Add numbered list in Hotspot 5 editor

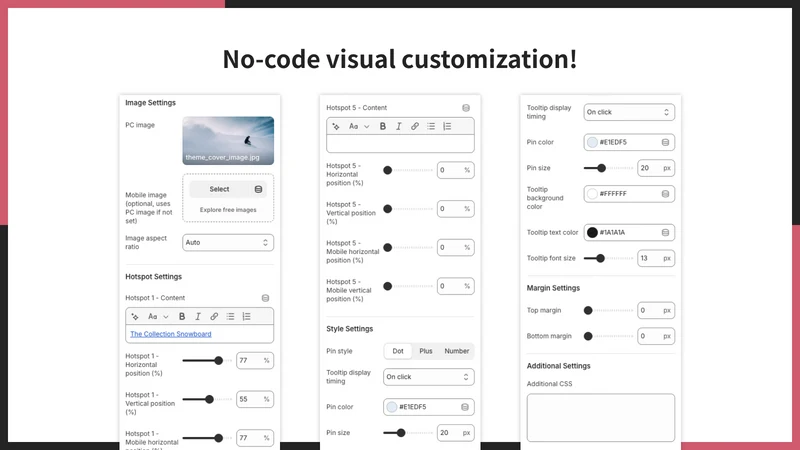(447, 127)
